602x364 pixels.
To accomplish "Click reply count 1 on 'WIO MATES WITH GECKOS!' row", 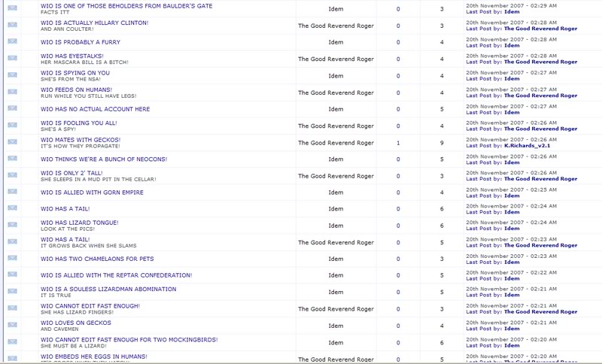I will coord(398,143).
